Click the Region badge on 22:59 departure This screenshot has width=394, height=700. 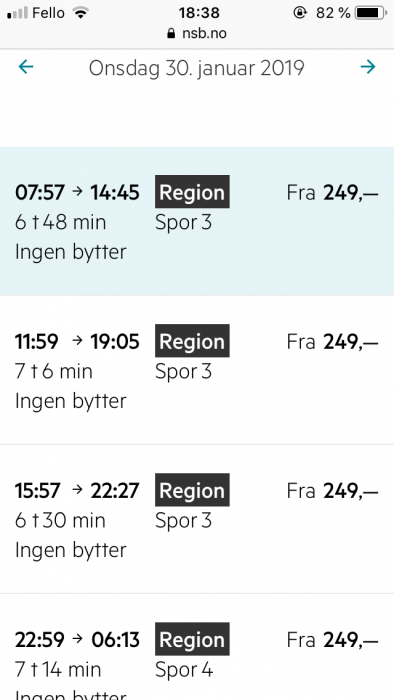[192, 639]
